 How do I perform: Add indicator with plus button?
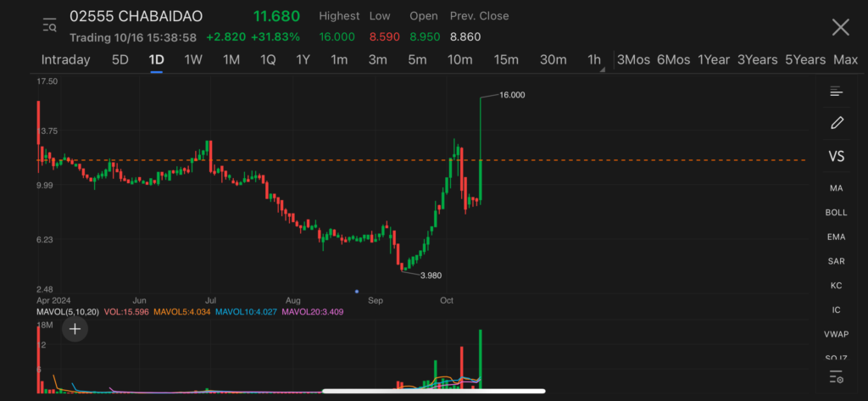tap(75, 329)
